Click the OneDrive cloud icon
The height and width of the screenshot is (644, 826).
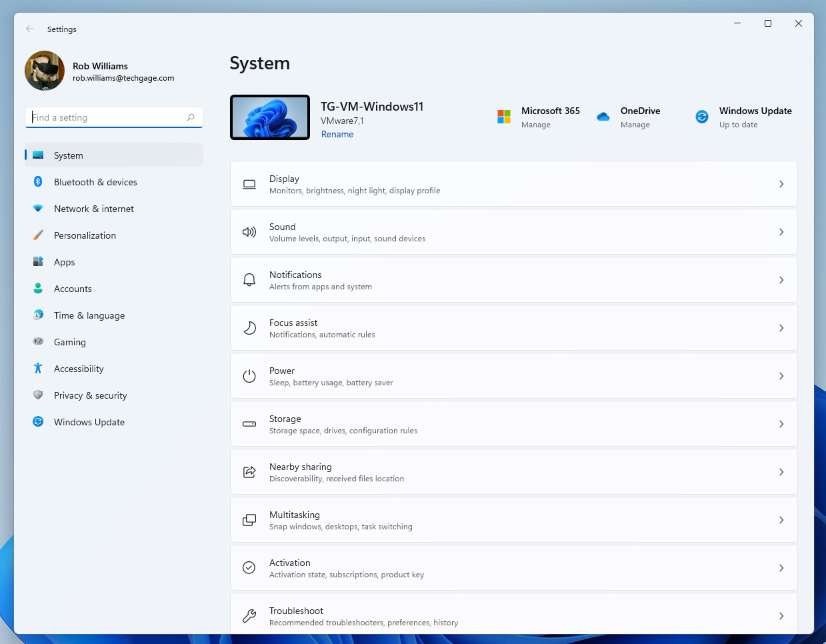pos(603,117)
